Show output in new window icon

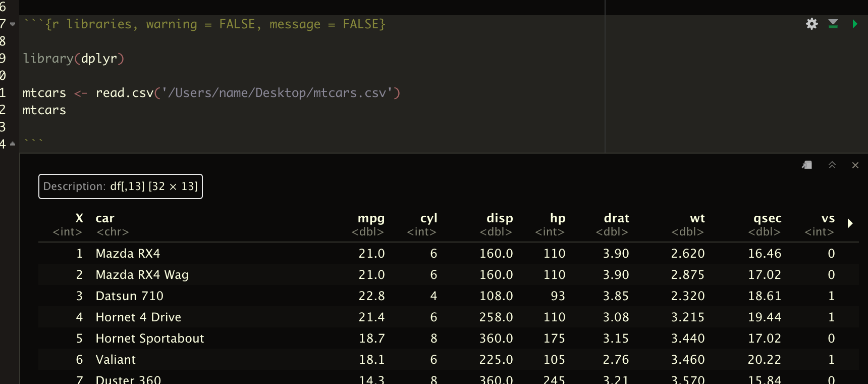[807, 165]
